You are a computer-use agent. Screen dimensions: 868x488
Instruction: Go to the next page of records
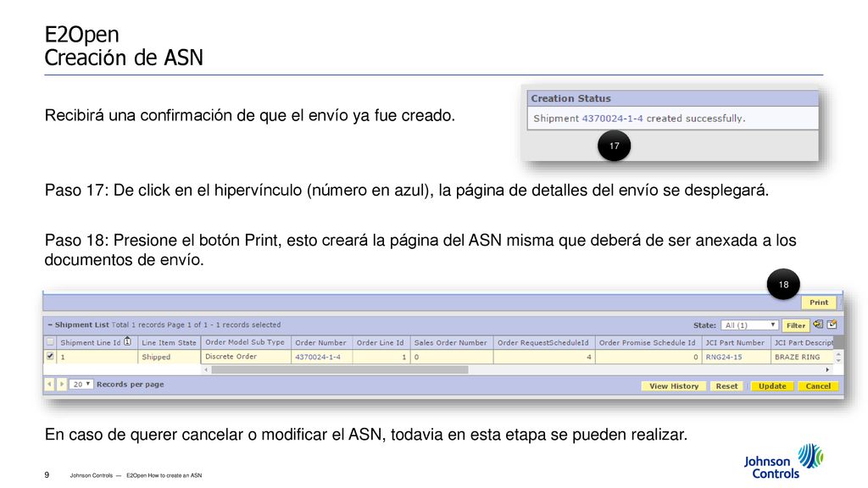click(x=61, y=384)
